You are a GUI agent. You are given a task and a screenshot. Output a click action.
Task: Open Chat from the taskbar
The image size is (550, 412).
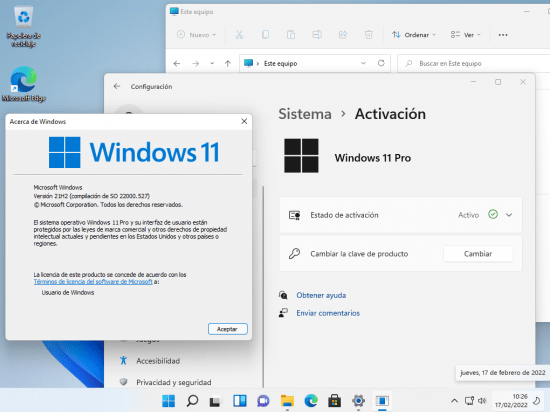coord(263,400)
